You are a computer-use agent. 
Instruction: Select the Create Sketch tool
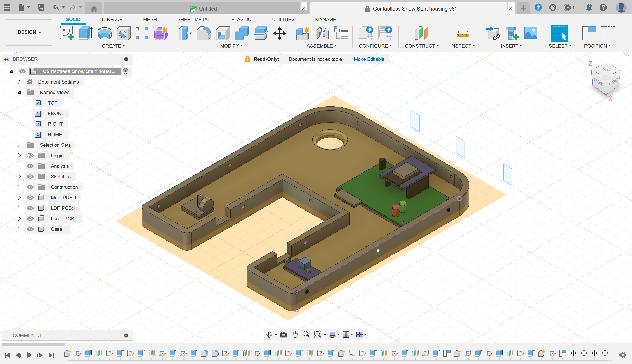coord(67,33)
